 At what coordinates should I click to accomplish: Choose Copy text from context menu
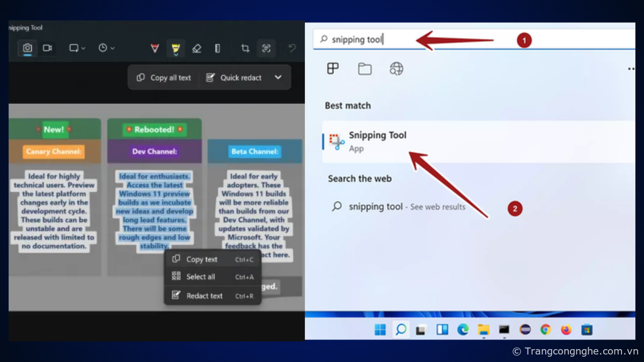coord(202,260)
